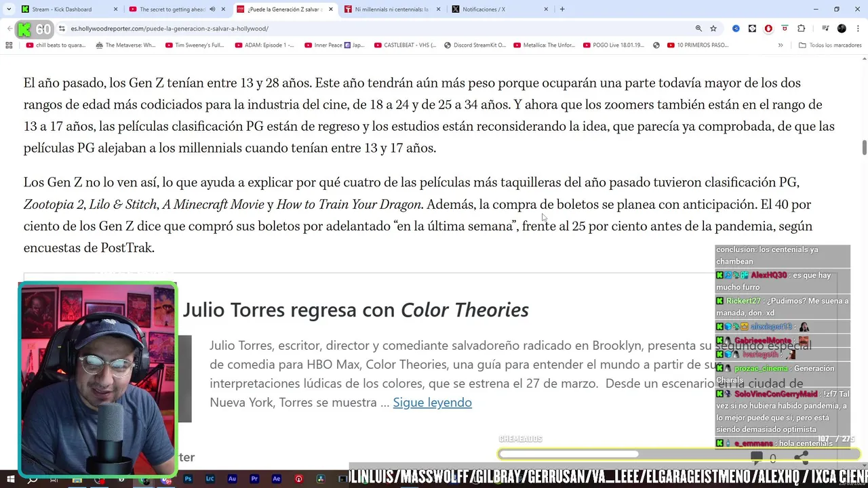This screenshot has width=868, height=488.
Task: Open 'ADAM: Episode 1' bookmark
Action: pyautogui.click(x=264, y=45)
